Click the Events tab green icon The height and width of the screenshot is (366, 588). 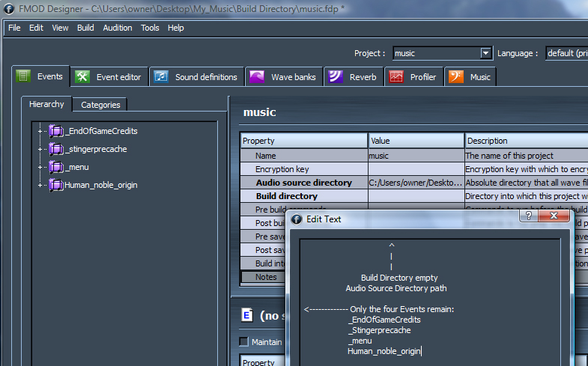23,76
